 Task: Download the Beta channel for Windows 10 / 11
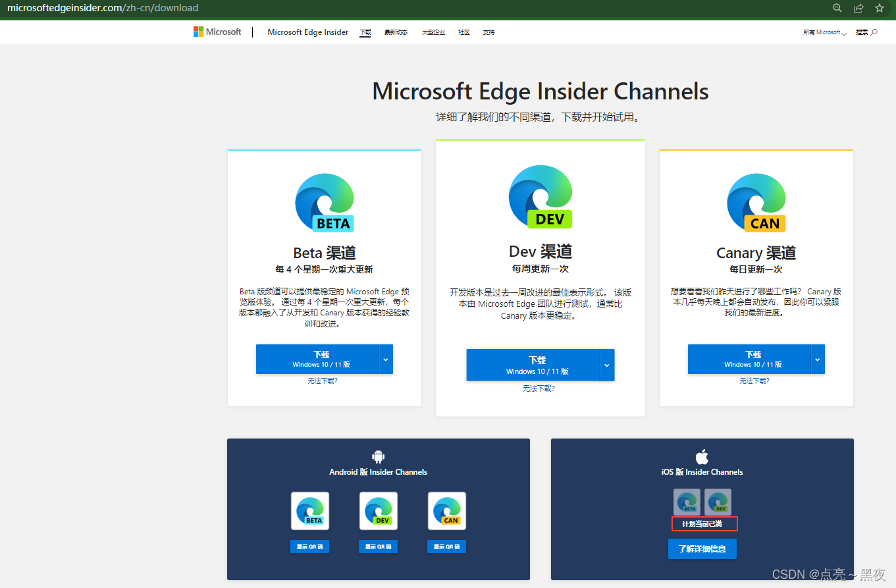[318, 359]
